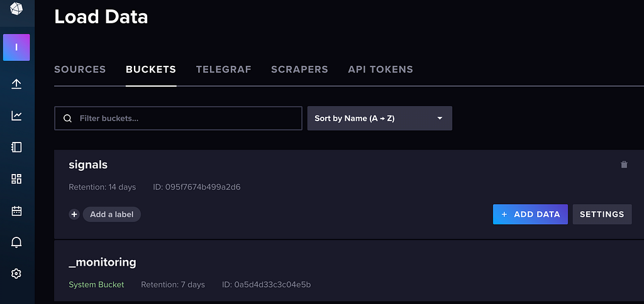Open Alerts bell icon in sidebar
The image size is (644, 304).
16,242
